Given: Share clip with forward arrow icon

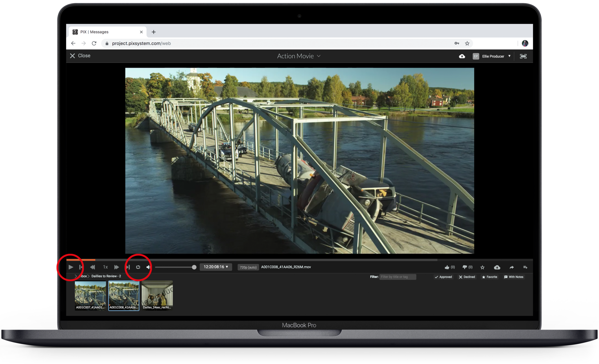Looking at the screenshot, I should [511, 267].
